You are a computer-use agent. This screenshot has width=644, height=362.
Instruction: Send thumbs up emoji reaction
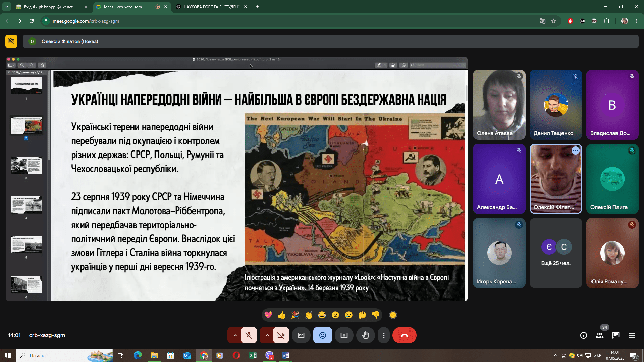(282, 315)
